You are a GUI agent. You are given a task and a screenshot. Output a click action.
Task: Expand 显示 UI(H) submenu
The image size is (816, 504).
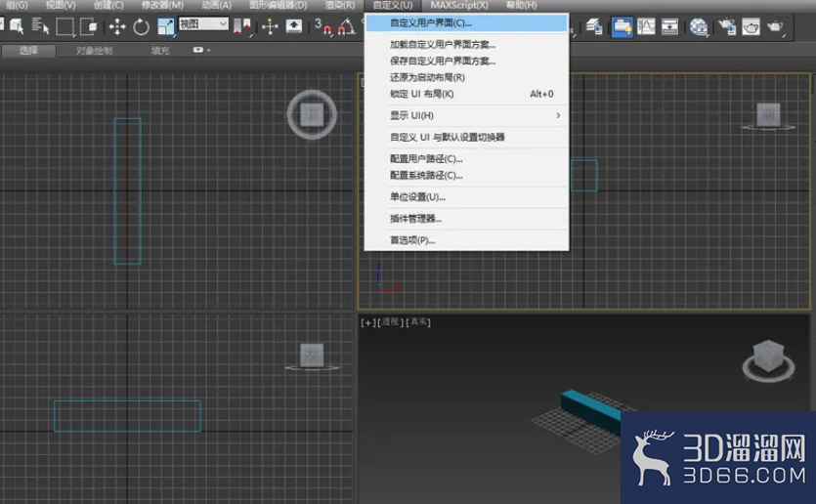click(x=466, y=115)
